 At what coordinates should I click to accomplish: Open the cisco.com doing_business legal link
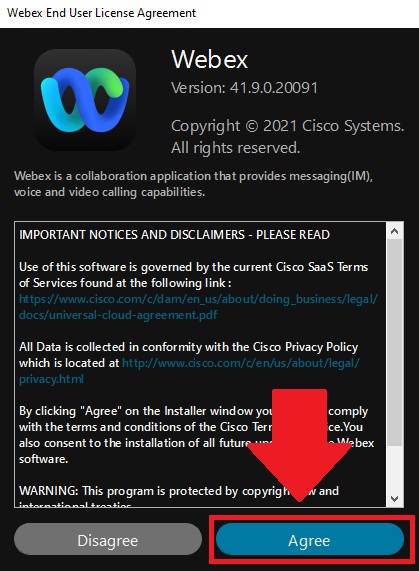pyautogui.click(x=198, y=299)
